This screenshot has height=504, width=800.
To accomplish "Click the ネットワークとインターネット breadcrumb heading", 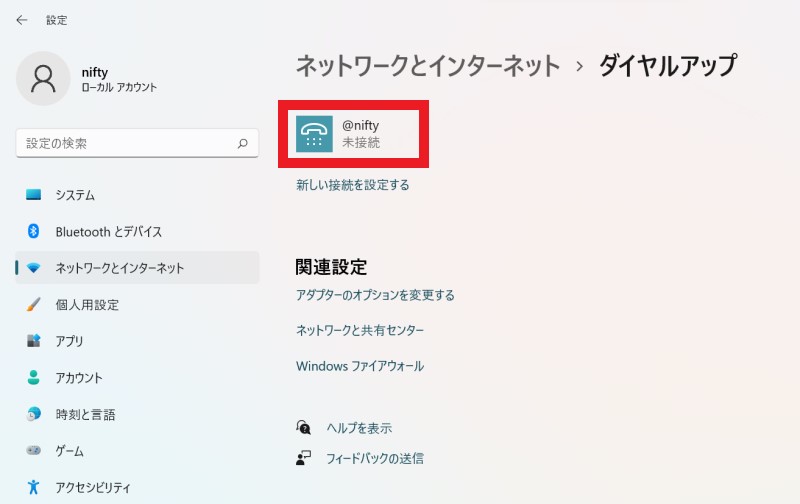I will tap(428, 66).
